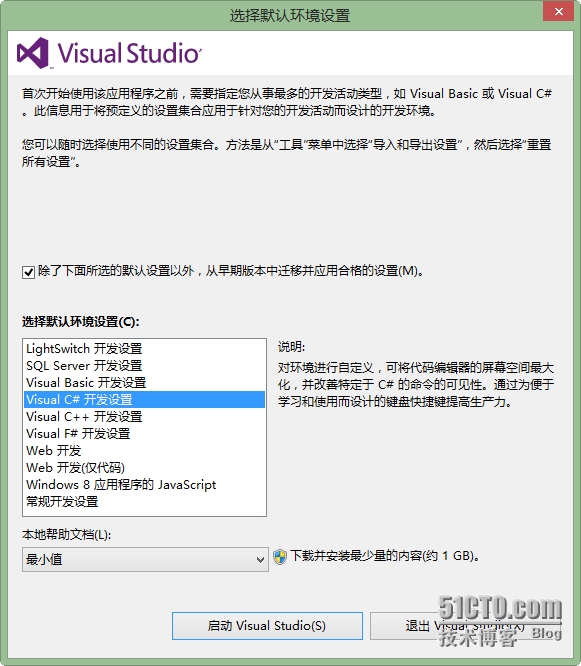
Task: Click the Visual Studio wordmark text in the header
Action: point(129,54)
